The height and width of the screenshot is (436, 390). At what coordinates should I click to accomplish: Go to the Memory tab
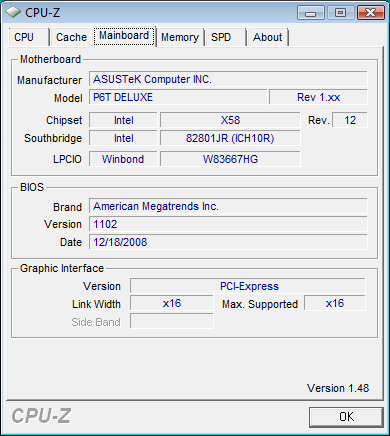click(180, 37)
